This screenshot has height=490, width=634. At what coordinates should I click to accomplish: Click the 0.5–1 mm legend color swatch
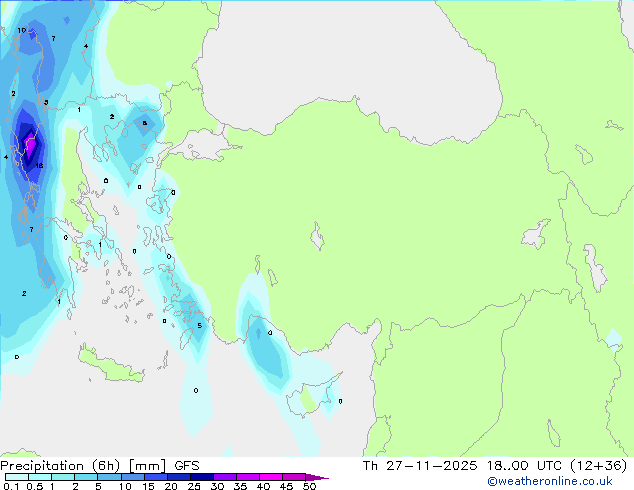pyautogui.click(x=40, y=477)
